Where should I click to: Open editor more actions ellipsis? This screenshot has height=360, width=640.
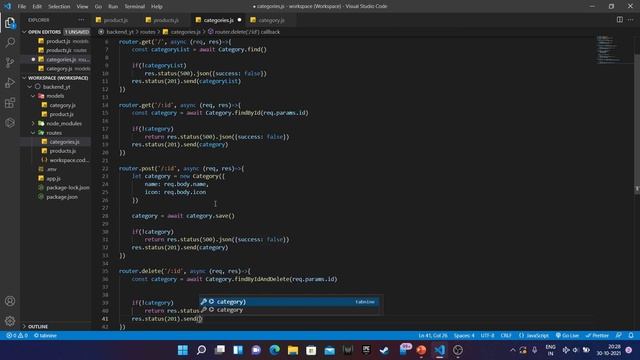[631, 20]
